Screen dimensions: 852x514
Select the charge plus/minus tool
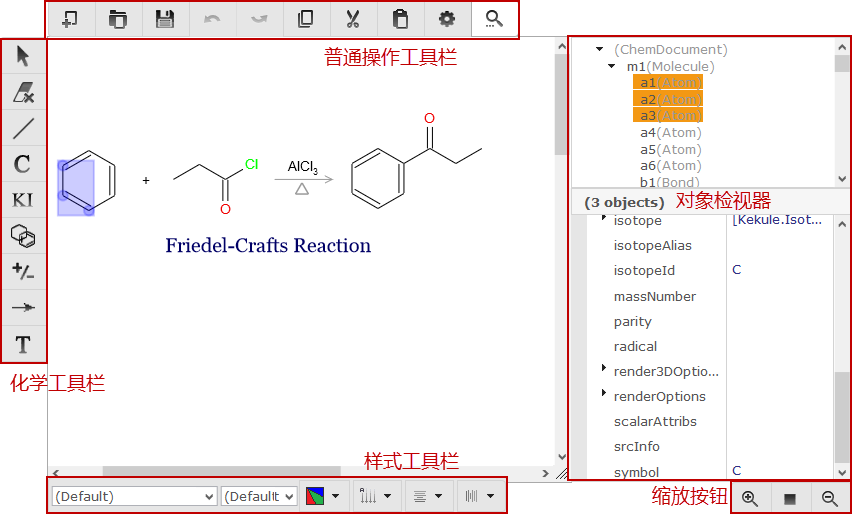(23, 272)
